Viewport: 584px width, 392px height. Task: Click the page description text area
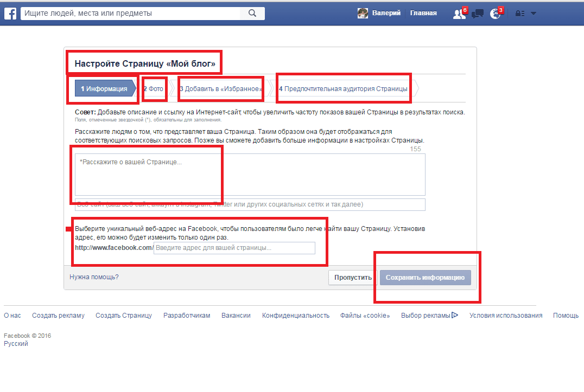pyautogui.click(x=250, y=175)
